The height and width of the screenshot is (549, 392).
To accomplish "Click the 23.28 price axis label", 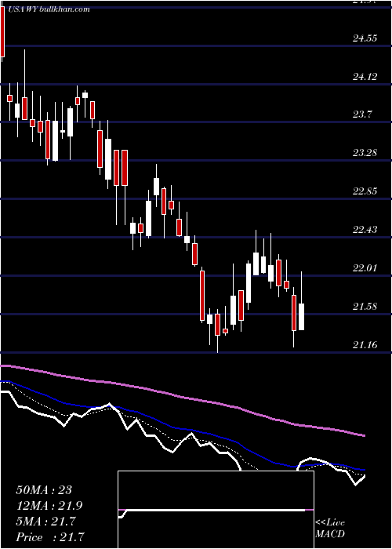I will 365,153.
